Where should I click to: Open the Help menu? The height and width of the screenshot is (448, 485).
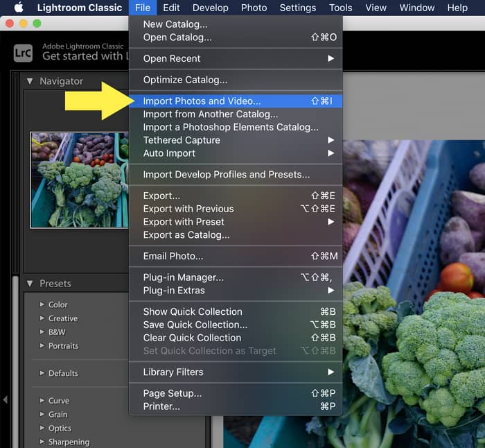tap(457, 8)
